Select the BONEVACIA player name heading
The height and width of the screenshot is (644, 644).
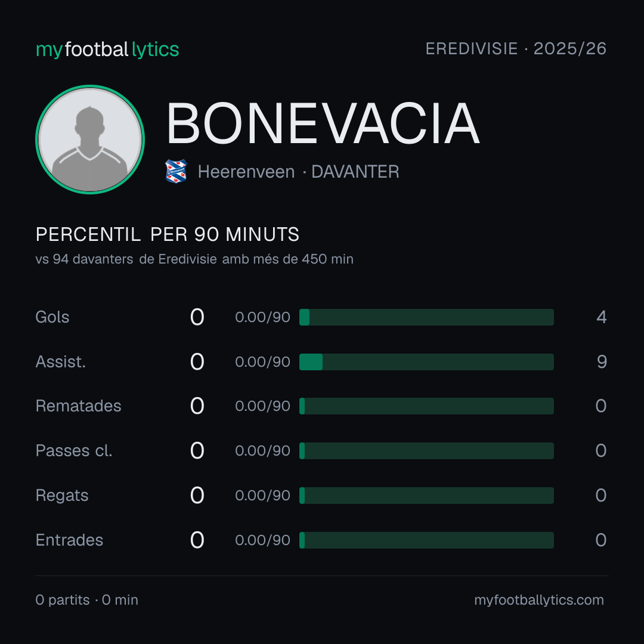(323, 123)
